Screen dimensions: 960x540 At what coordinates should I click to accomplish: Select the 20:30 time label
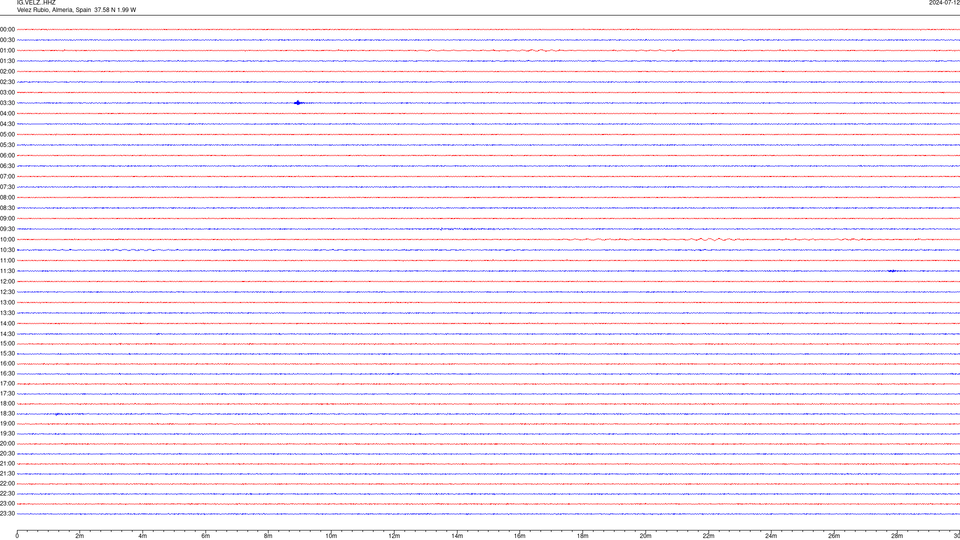click(7, 454)
